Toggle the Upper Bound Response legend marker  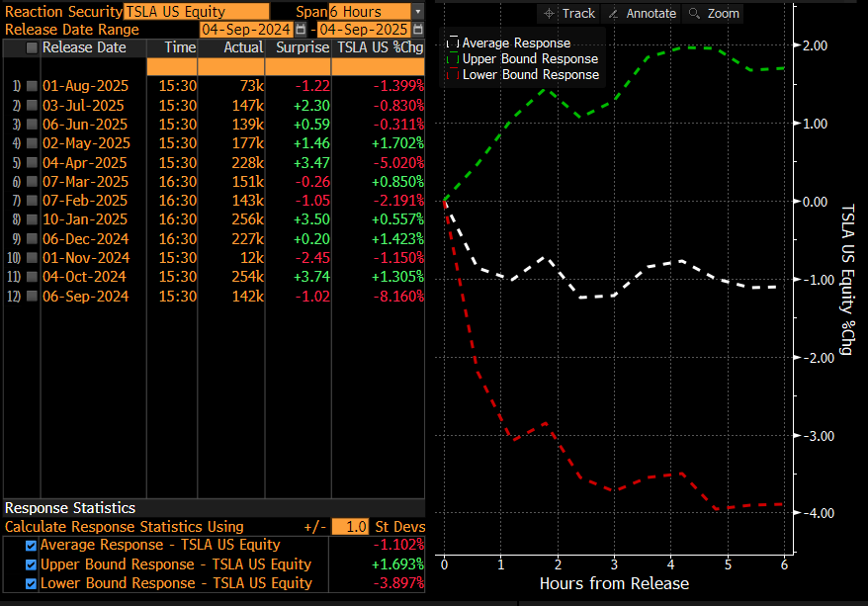coord(453,58)
